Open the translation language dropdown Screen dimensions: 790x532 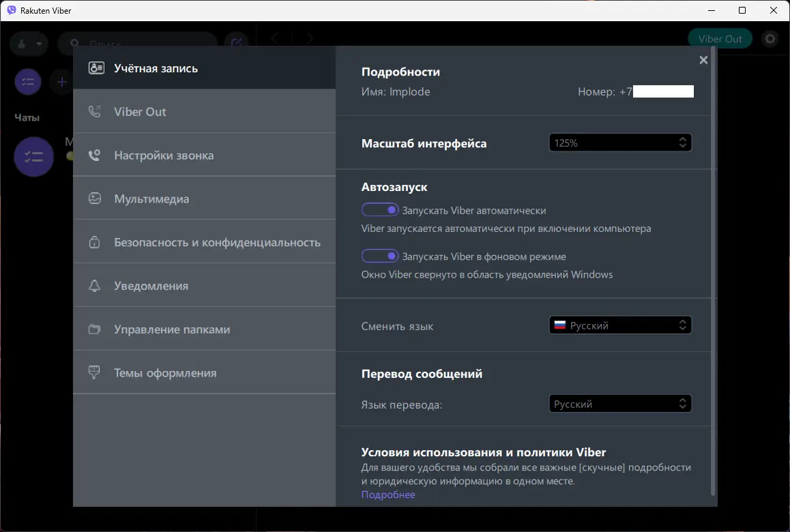coord(620,404)
